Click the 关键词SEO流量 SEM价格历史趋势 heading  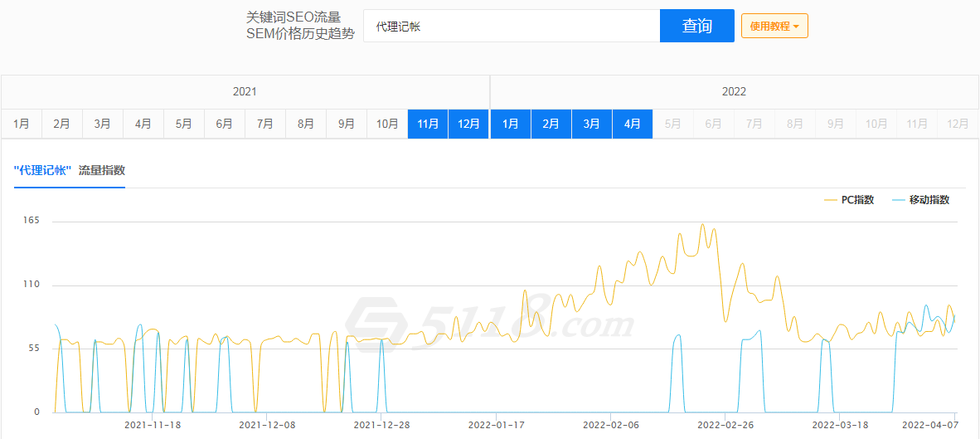point(300,26)
